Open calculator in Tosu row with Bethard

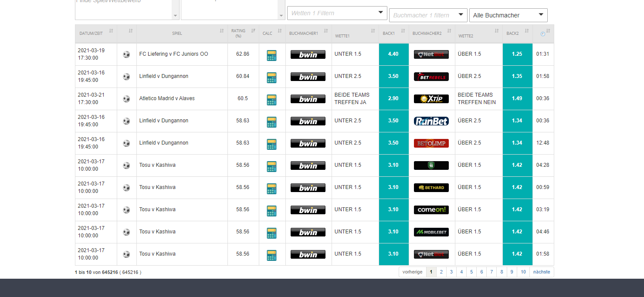[x=272, y=189]
